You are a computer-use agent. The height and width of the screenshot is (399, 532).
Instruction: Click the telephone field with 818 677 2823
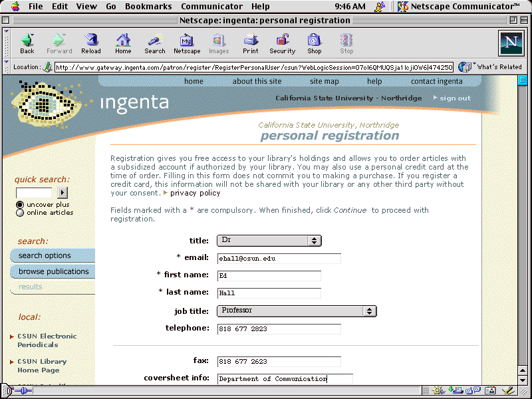pyautogui.click(x=279, y=329)
